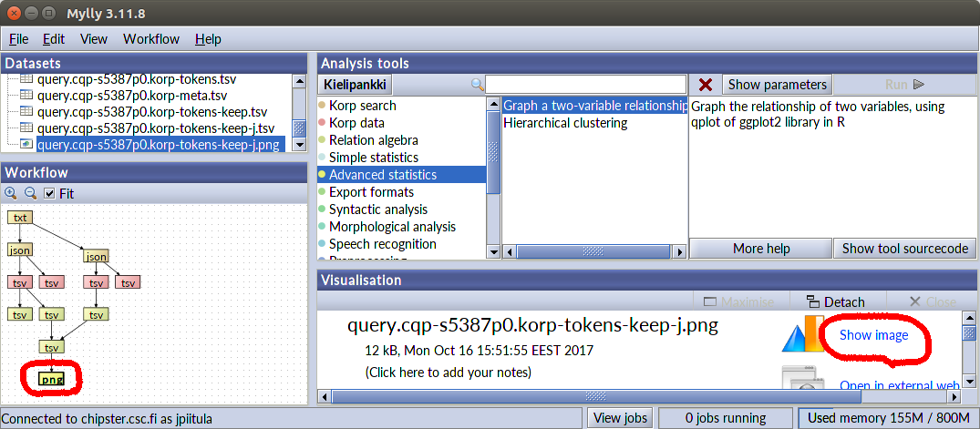Click the zoom in magnifier in Workflow
Image resolution: width=980 pixels, height=429 pixels.
[x=11, y=193]
